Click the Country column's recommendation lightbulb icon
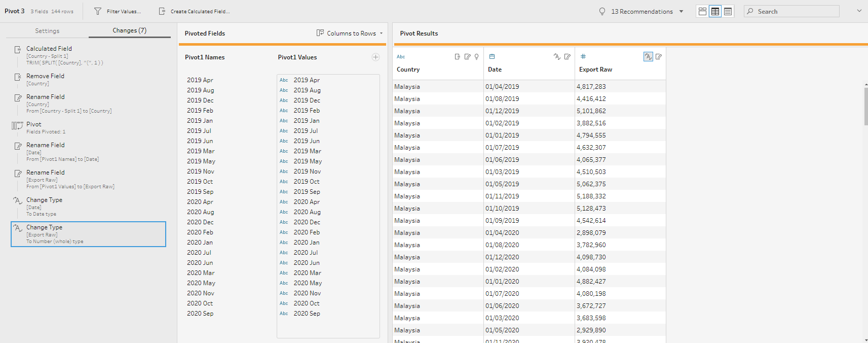Viewport: 868px width, 343px height. (x=476, y=57)
